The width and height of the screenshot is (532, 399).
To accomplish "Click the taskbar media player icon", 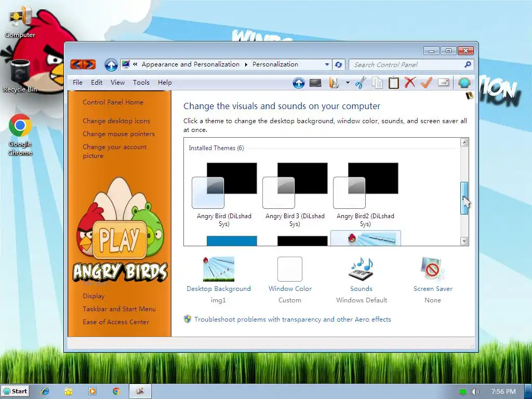I will pos(92,391).
